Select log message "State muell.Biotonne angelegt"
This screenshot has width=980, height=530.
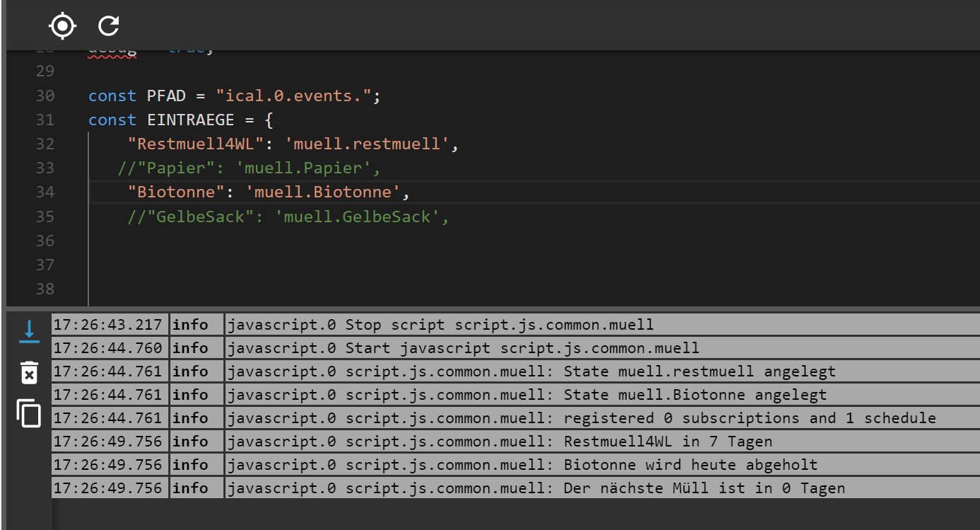[695, 395]
